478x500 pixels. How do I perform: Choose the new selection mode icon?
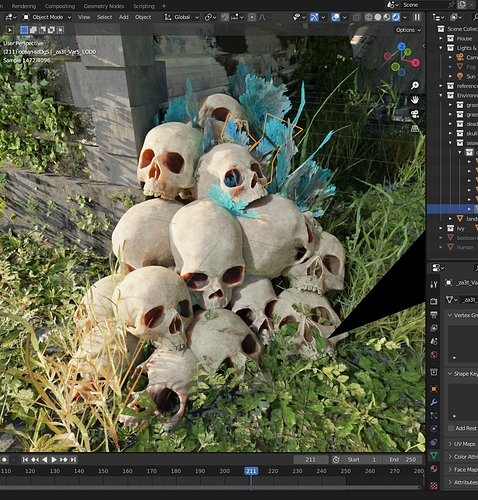click(24, 30)
